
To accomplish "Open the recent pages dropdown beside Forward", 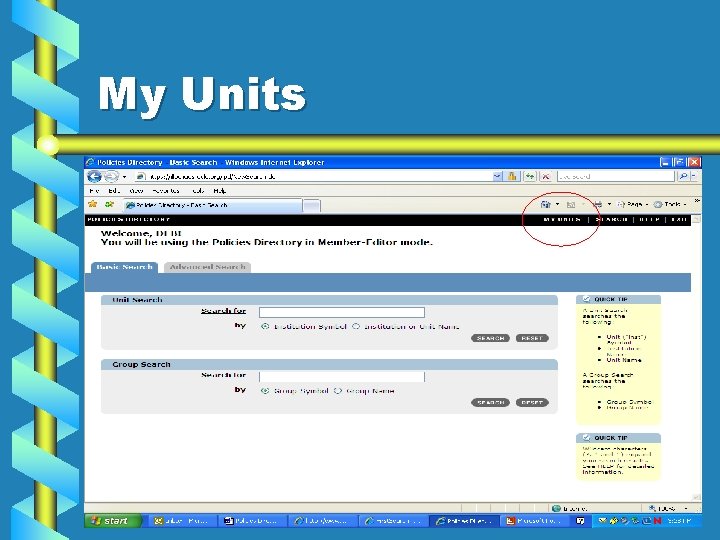I will pos(124,177).
